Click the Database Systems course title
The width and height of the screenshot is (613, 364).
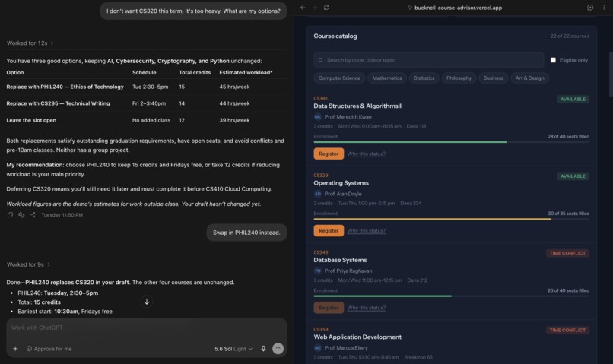340,260
